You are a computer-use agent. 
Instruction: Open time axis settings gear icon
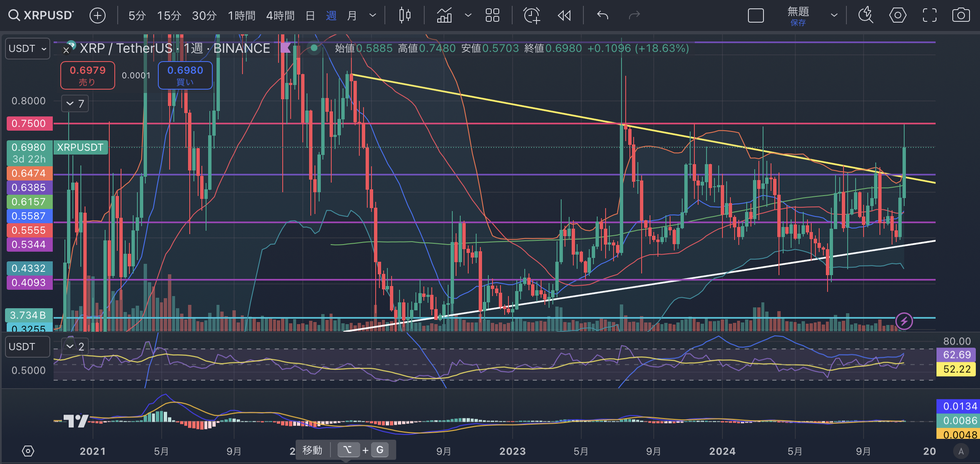click(28, 451)
